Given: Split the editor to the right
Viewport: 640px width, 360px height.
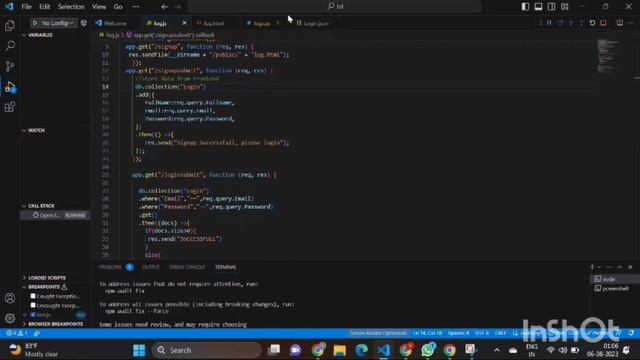Looking at the screenshot, I should coord(620,23).
